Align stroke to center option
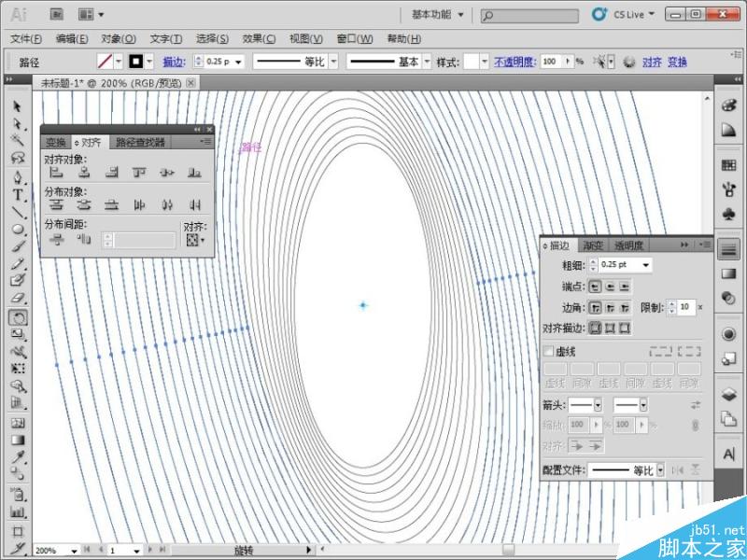 pyautogui.click(x=595, y=328)
